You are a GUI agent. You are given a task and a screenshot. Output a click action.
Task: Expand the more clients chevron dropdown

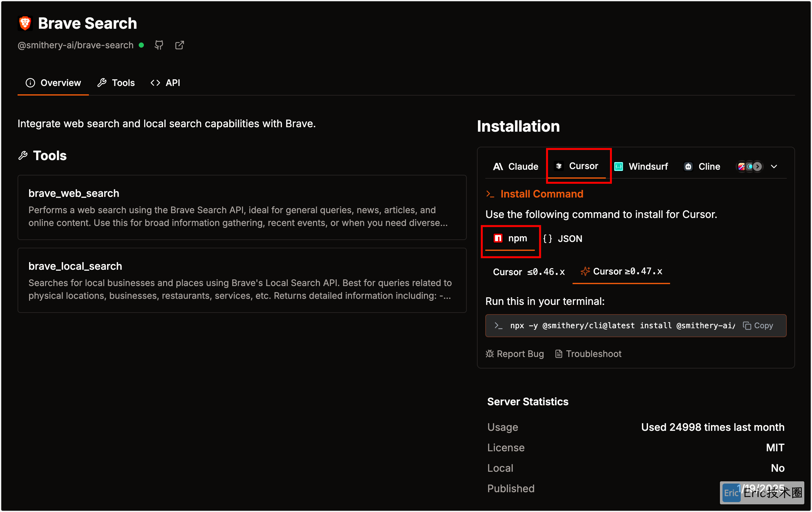pyautogui.click(x=774, y=167)
